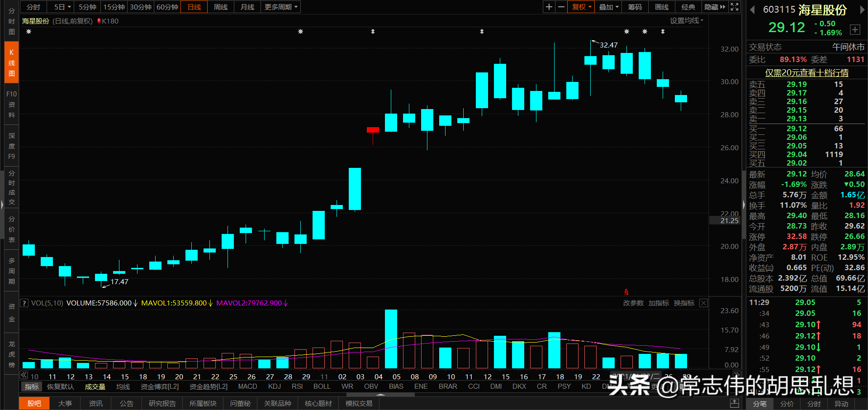Switch to the 股吧 tab at the bottom
Viewport: 868px width, 410px height.
(x=34, y=403)
